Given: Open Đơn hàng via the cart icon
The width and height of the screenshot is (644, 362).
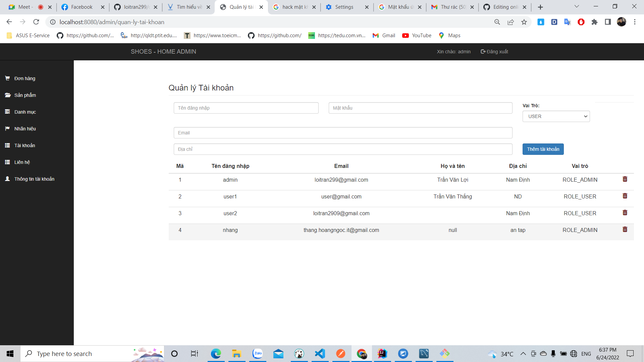Looking at the screenshot, I should pyautogui.click(x=7, y=78).
